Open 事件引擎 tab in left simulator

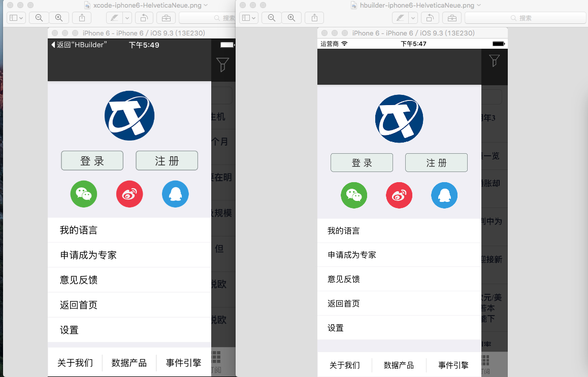tap(184, 363)
